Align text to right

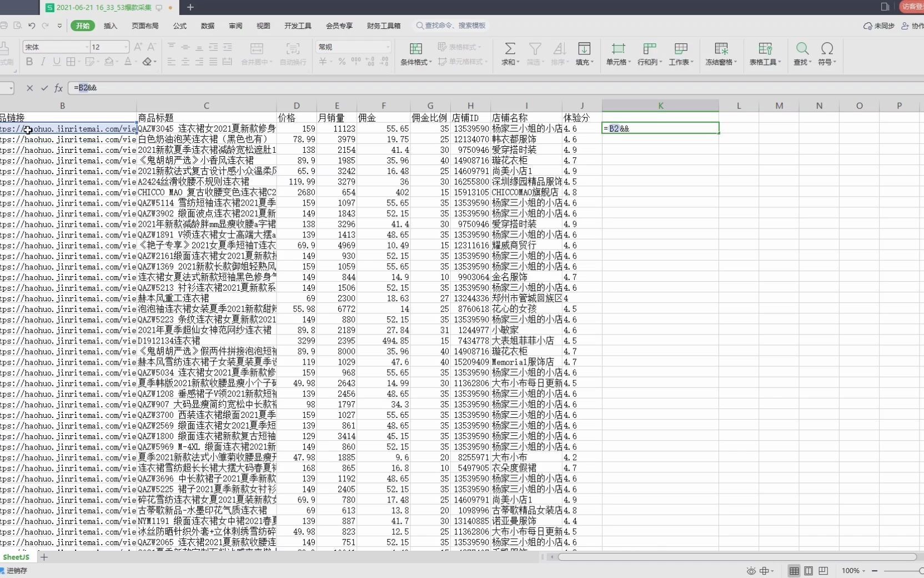point(199,62)
